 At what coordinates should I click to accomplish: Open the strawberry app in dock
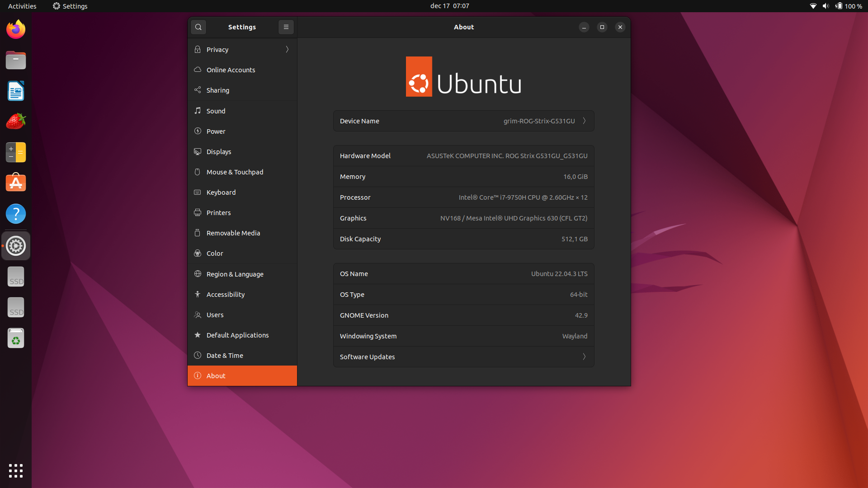click(x=16, y=122)
